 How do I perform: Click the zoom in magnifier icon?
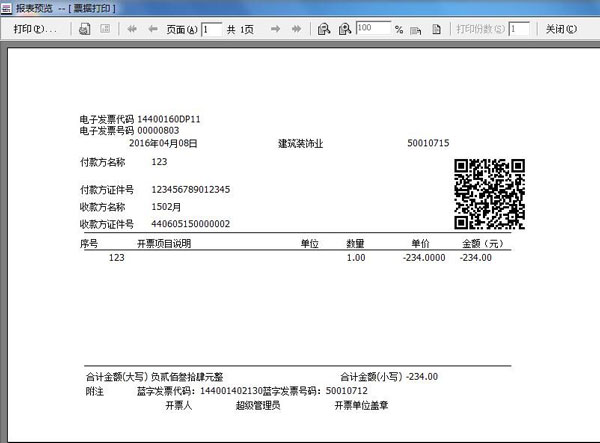(344, 29)
